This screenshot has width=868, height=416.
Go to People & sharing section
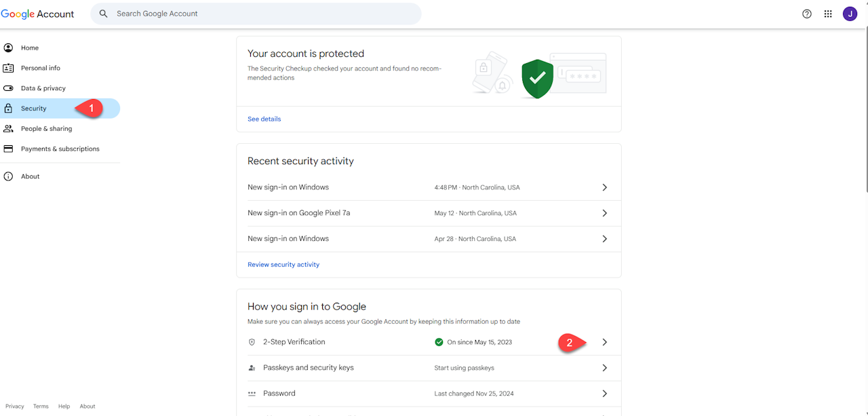[46, 128]
